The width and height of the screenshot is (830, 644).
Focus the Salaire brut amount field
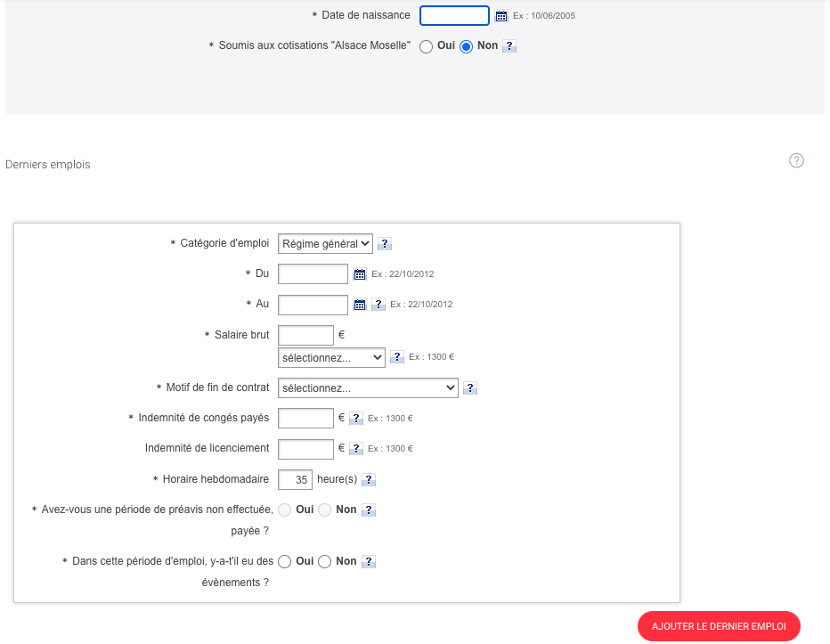coord(305,335)
